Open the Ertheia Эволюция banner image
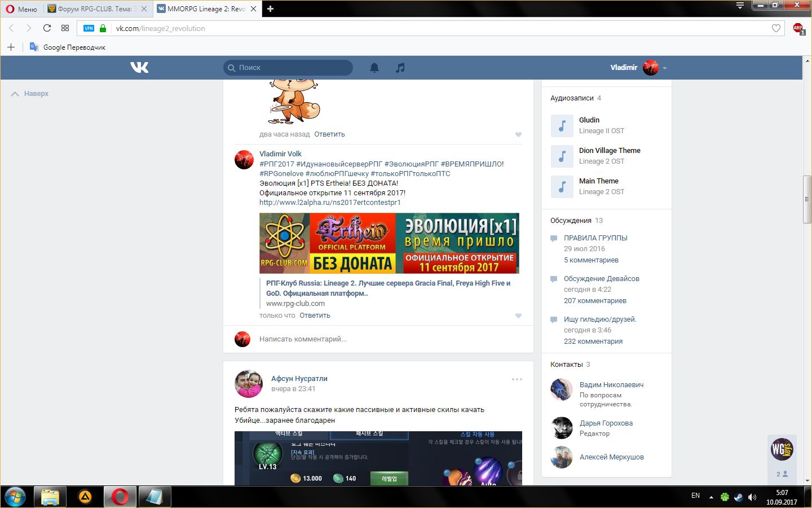Screen dimensions: 812x508 pyautogui.click(x=389, y=243)
